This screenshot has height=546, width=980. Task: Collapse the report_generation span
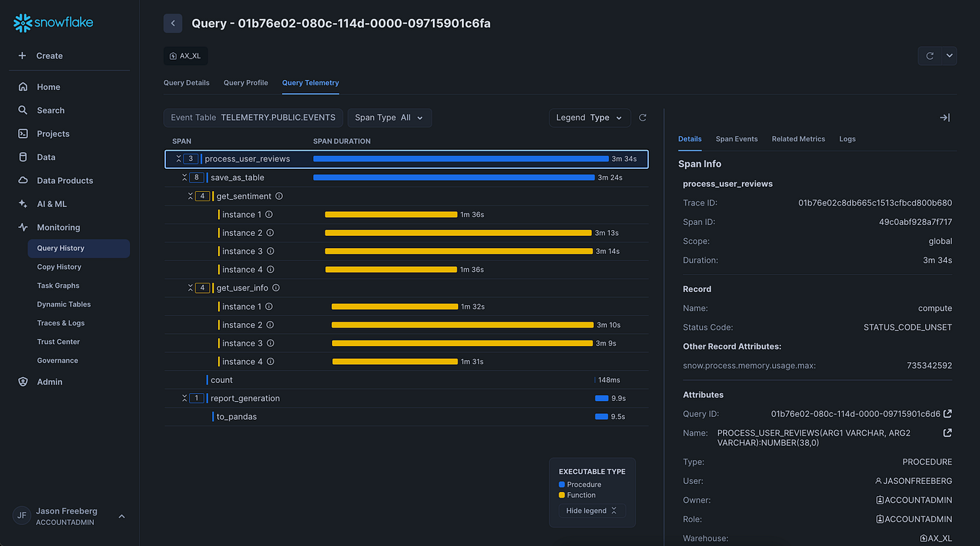185,397
